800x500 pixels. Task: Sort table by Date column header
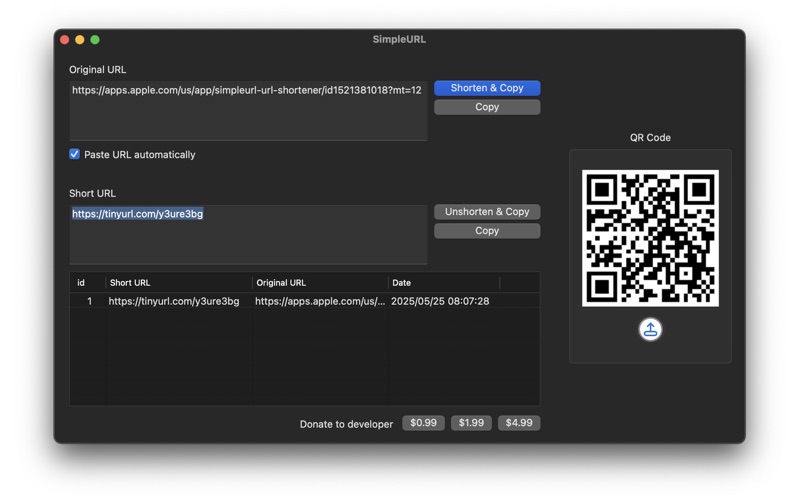pos(444,283)
